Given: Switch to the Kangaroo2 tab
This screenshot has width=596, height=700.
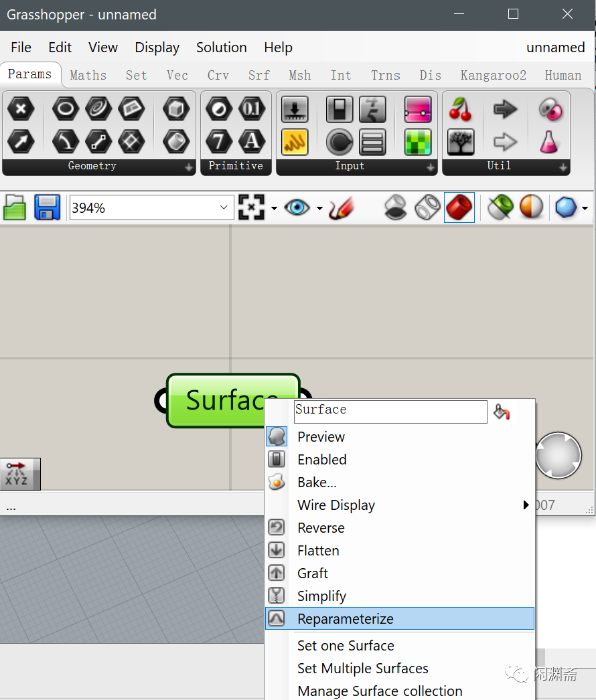Looking at the screenshot, I should click(494, 75).
